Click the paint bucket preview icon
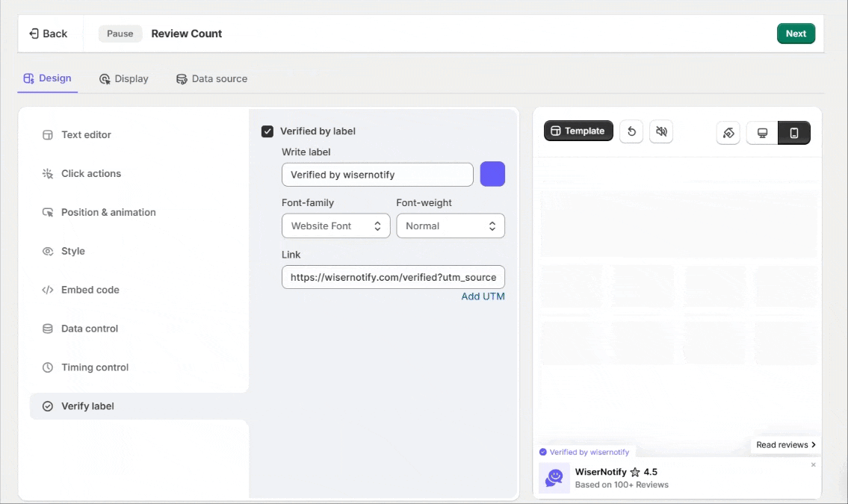Image resolution: width=848 pixels, height=504 pixels. coord(728,133)
